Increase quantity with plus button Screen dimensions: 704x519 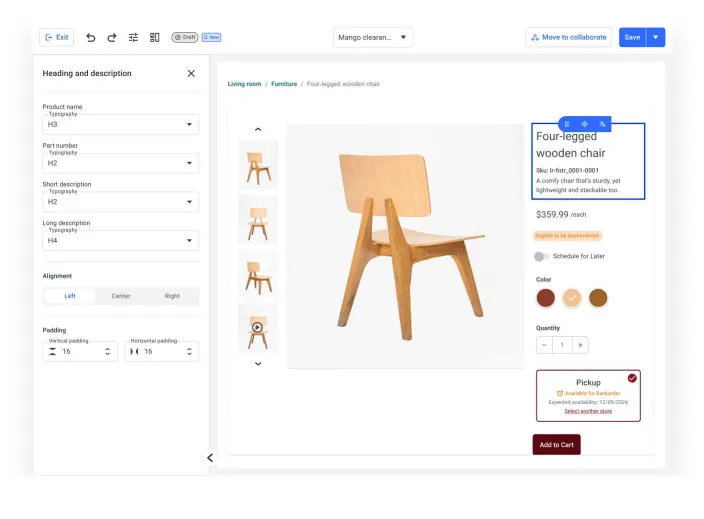tap(580, 345)
